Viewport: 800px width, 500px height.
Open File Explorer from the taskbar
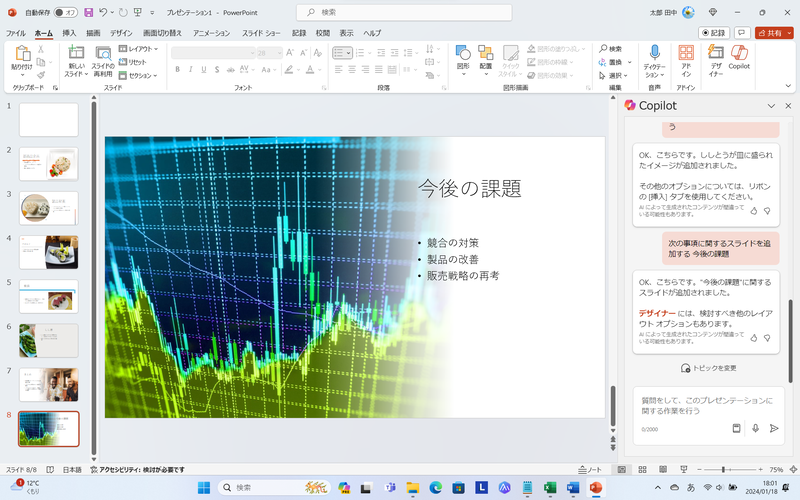coord(412,488)
